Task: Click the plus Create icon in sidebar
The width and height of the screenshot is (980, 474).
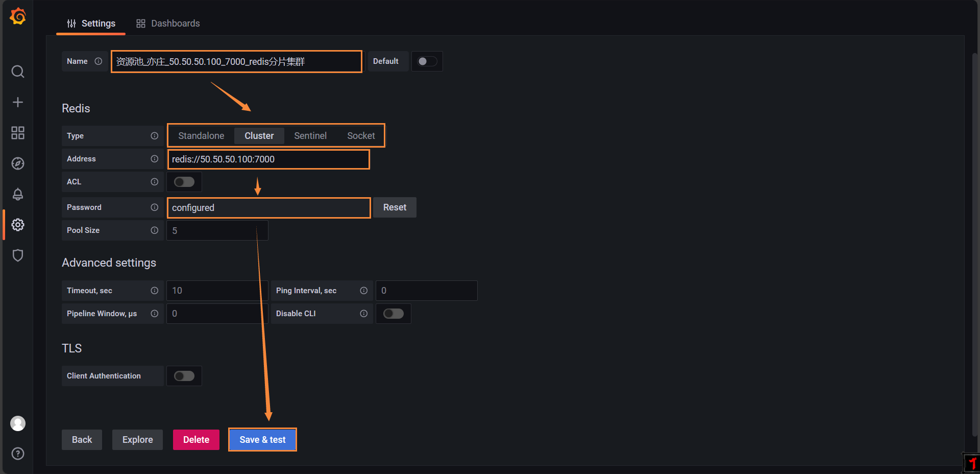Action: 18,102
